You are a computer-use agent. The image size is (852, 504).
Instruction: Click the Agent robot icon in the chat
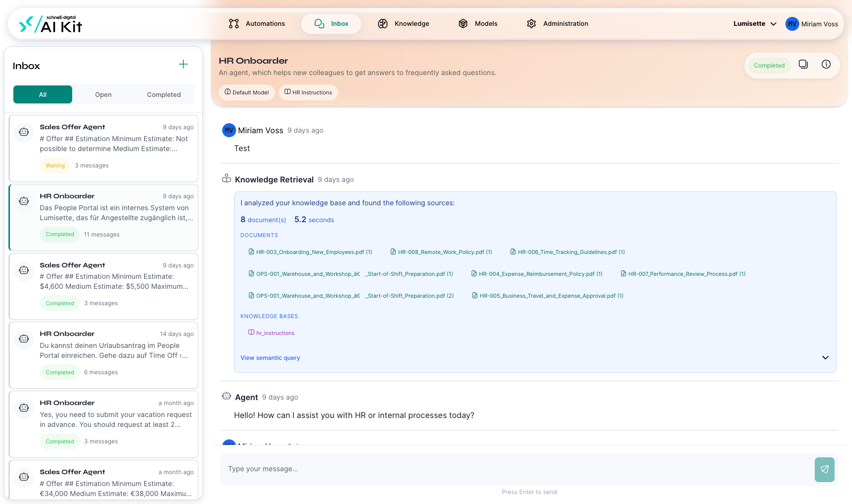[227, 396]
